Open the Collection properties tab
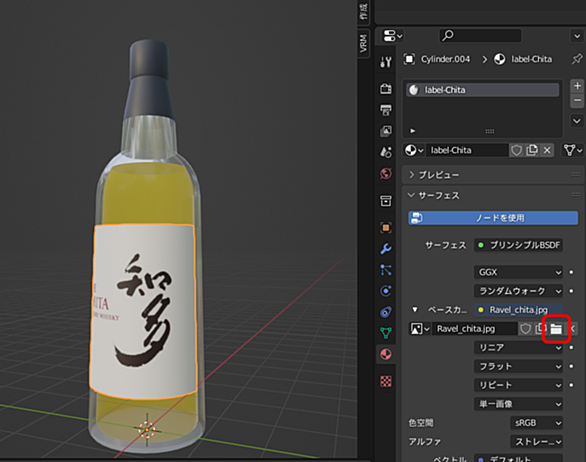 (x=386, y=201)
